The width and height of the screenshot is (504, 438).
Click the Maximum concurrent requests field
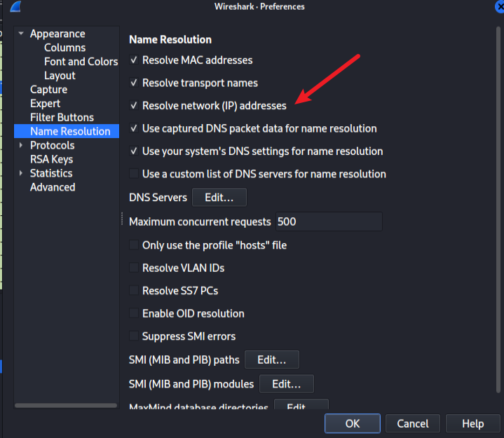coord(328,221)
